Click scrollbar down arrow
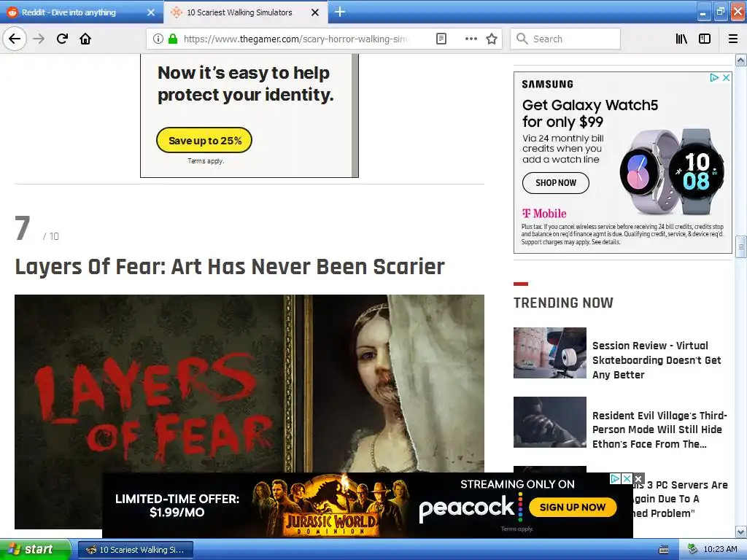 click(x=741, y=532)
